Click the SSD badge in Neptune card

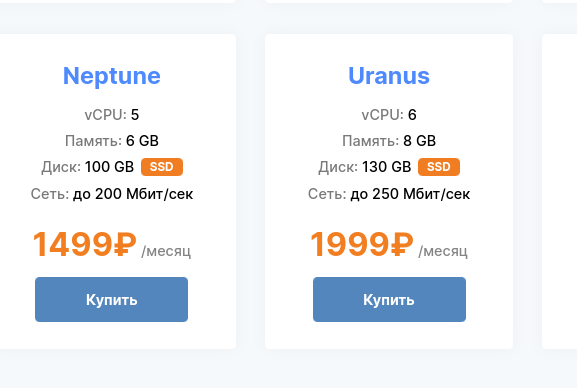[x=162, y=167]
